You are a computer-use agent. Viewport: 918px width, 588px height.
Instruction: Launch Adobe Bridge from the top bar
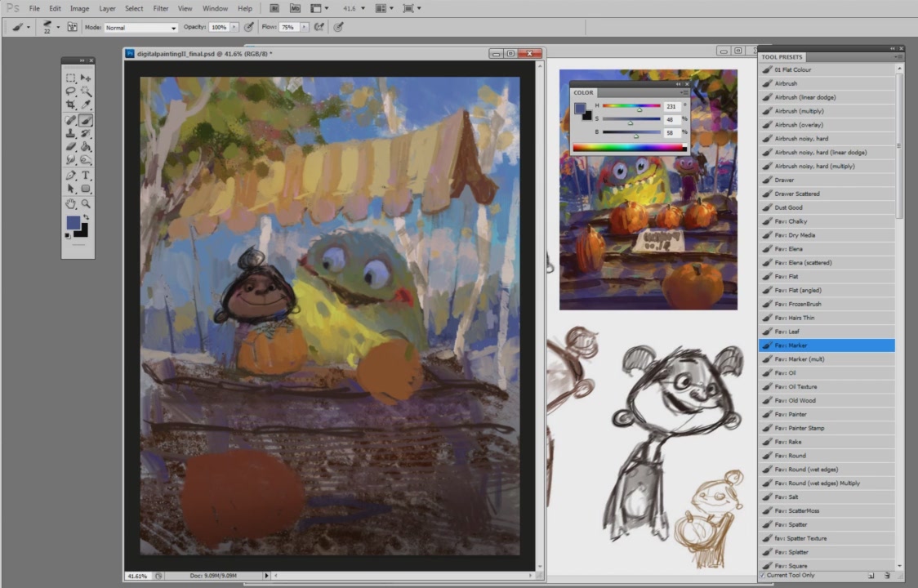coord(274,8)
